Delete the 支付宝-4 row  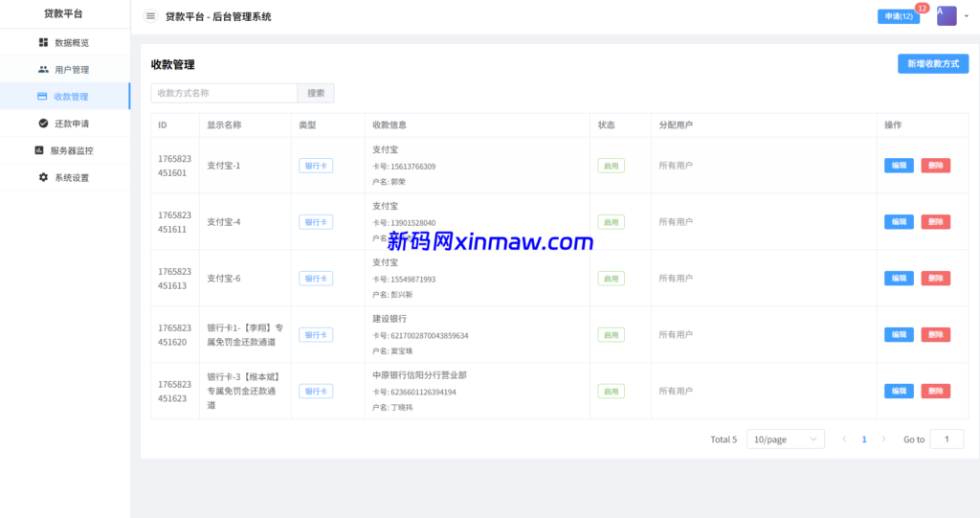936,221
